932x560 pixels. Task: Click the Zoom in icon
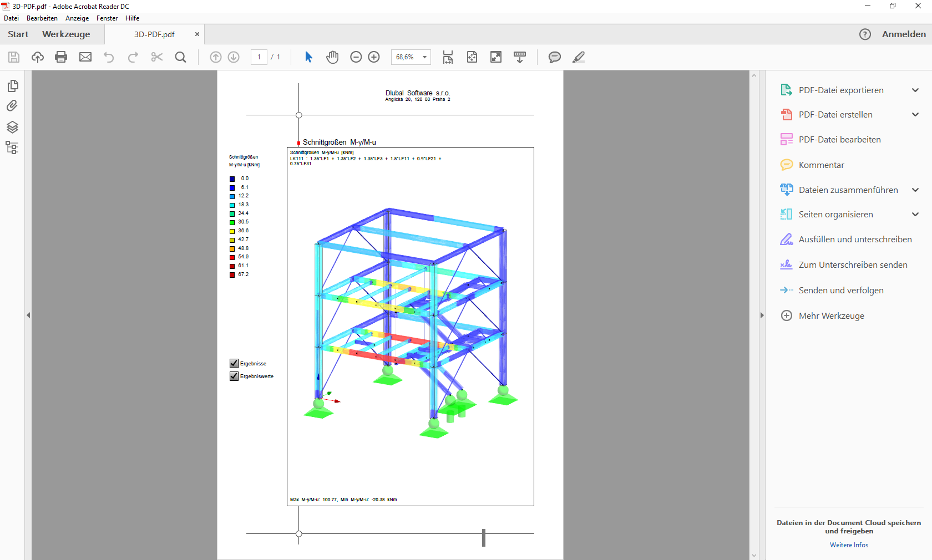tap(374, 57)
